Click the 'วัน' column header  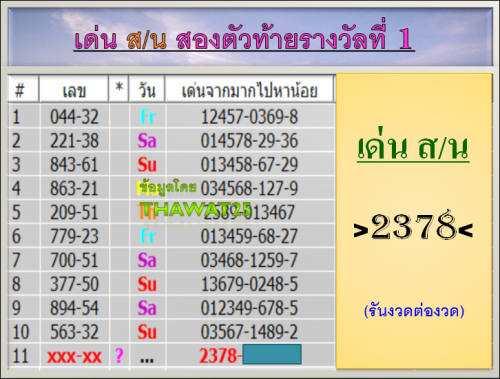coord(147,89)
